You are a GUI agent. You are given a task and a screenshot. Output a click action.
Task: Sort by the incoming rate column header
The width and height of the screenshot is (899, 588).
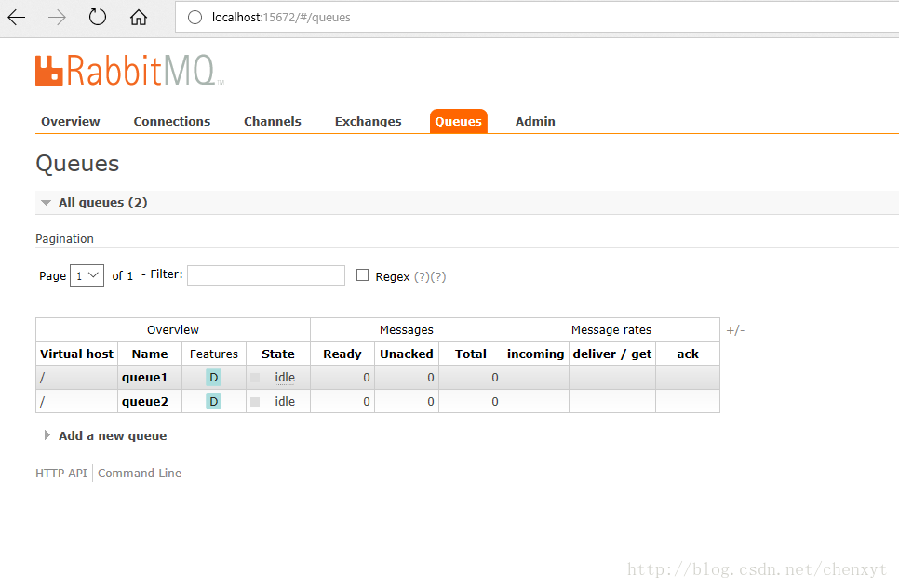pyautogui.click(x=535, y=354)
